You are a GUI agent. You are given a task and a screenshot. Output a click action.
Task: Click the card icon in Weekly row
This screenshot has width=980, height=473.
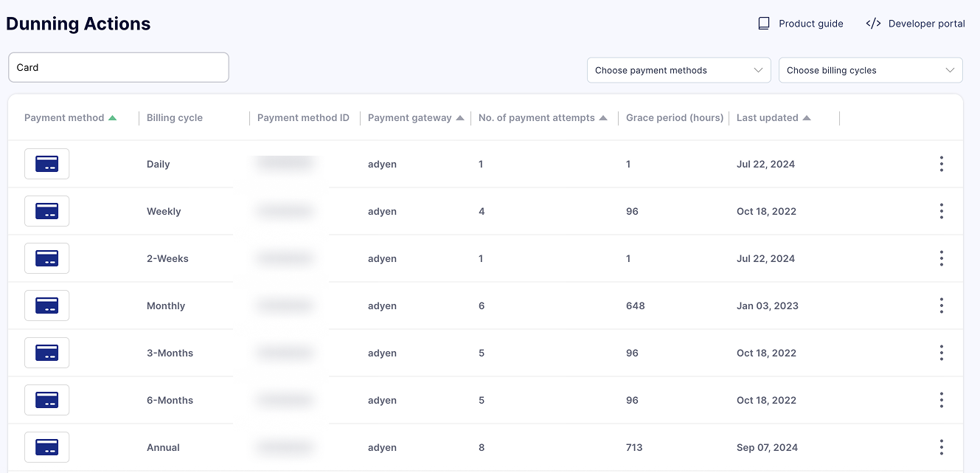point(47,211)
